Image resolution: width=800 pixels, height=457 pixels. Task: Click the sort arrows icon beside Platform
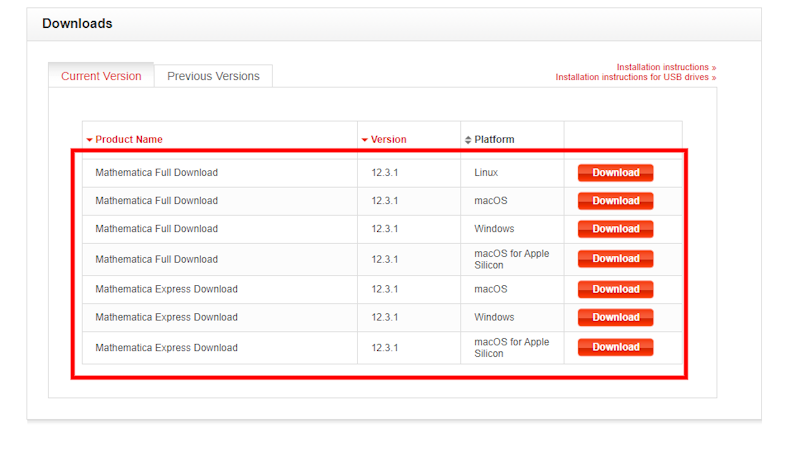[468, 140]
